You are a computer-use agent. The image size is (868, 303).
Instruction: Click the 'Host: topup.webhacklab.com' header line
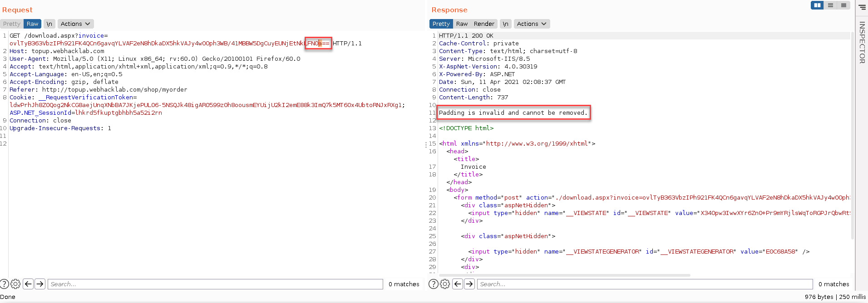(57, 51)
